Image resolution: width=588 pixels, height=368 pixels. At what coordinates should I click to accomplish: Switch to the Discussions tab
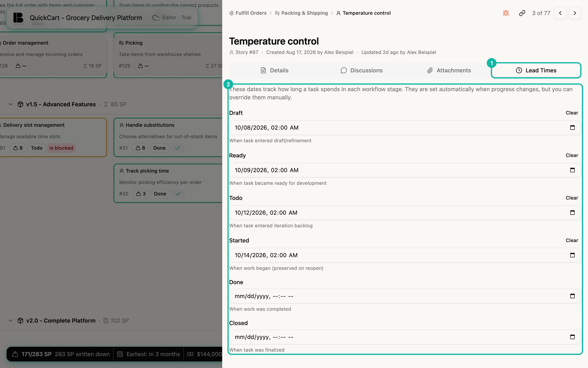pyautogui.click(x=362, y=70)
